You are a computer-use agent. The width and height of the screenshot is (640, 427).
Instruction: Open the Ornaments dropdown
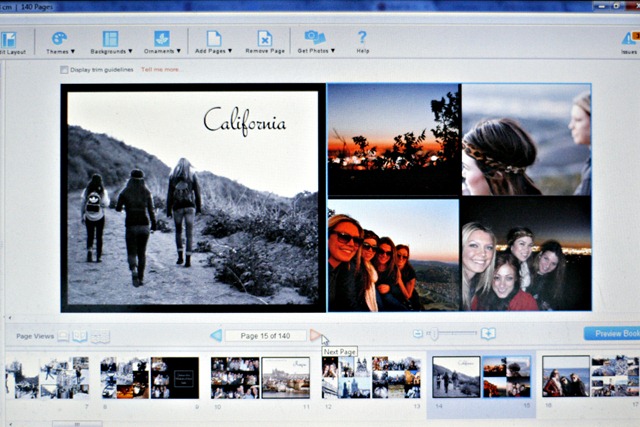tap(162, 41)
